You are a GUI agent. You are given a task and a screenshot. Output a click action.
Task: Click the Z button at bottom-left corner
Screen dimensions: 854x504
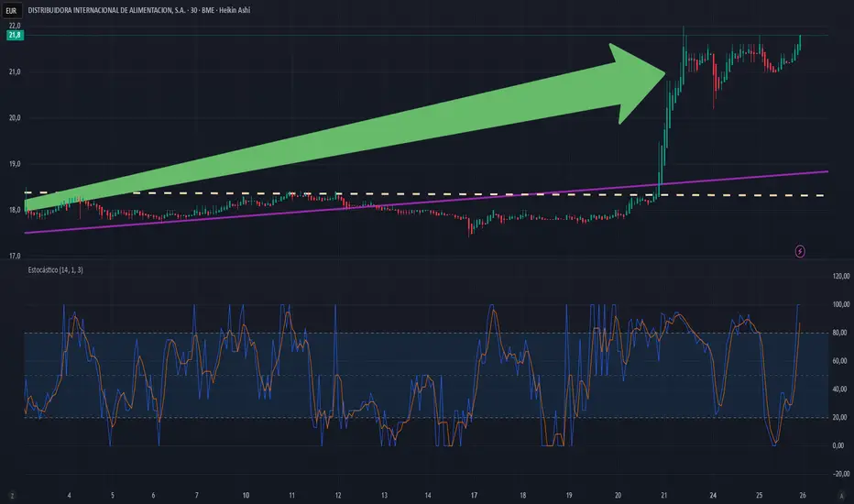(12, 495)
